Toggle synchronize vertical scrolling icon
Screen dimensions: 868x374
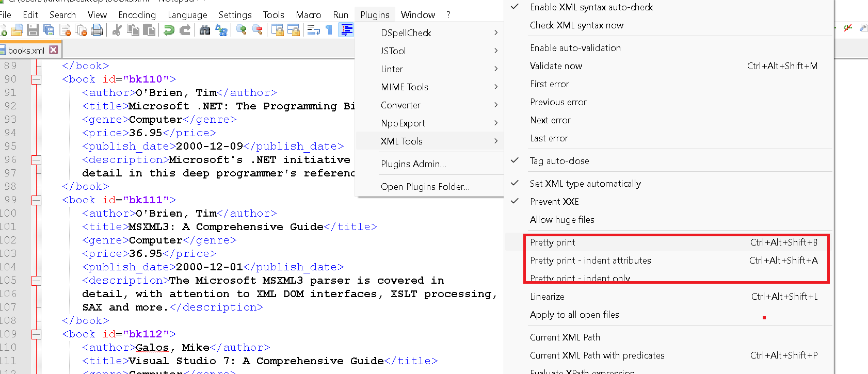coord(277,30)
